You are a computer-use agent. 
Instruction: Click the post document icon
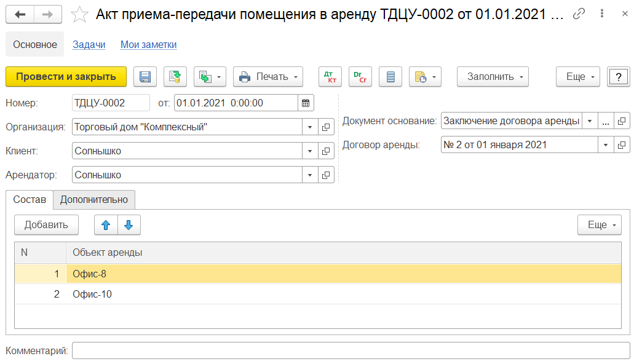175,77
